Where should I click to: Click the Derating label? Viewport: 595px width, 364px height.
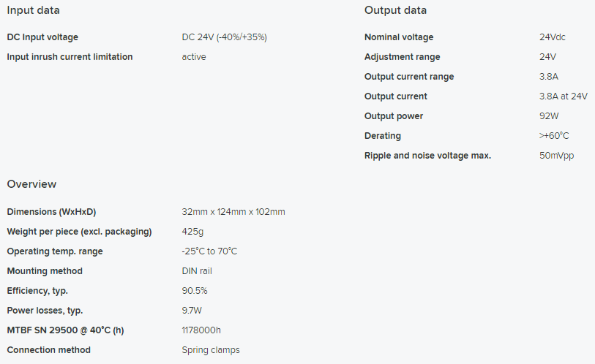[x=383, y=136]
